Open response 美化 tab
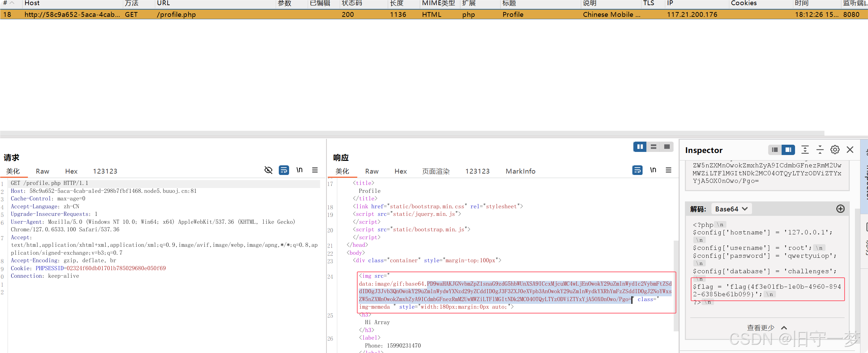The image size is (868, 353). pyautogui.click(x=342, y=171)
